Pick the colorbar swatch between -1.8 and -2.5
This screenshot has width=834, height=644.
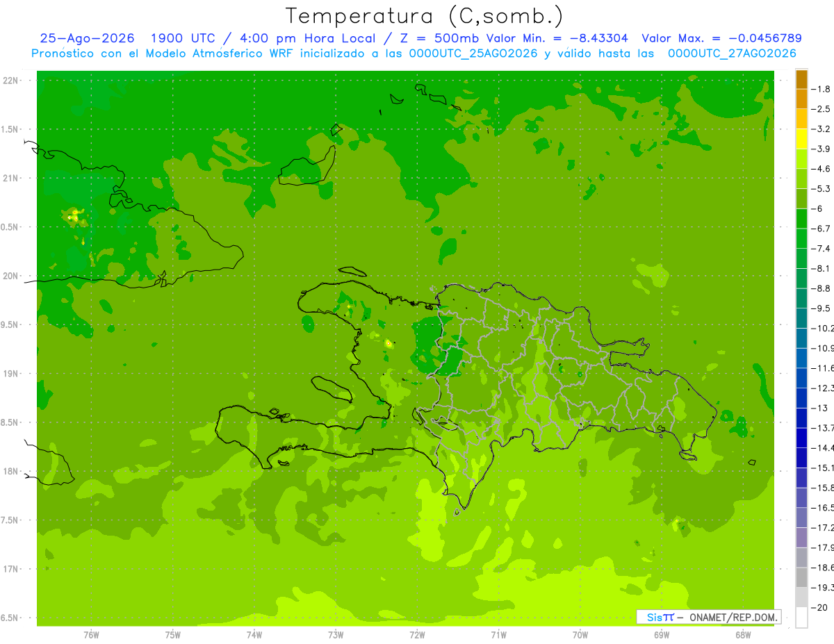click(801, 99)
